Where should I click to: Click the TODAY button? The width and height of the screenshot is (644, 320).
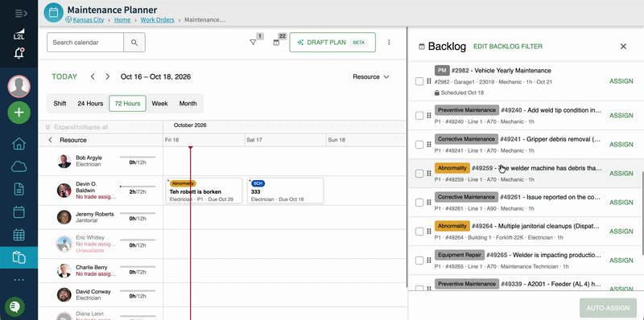pos(64,76)
